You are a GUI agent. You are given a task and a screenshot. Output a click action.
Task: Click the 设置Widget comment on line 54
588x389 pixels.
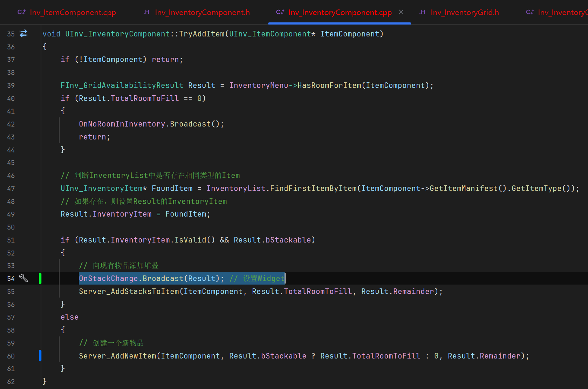click(x=257, y=279)
